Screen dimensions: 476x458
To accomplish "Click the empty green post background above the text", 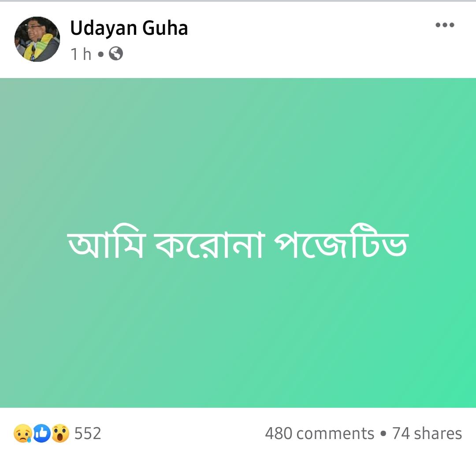I will (238, 145).
